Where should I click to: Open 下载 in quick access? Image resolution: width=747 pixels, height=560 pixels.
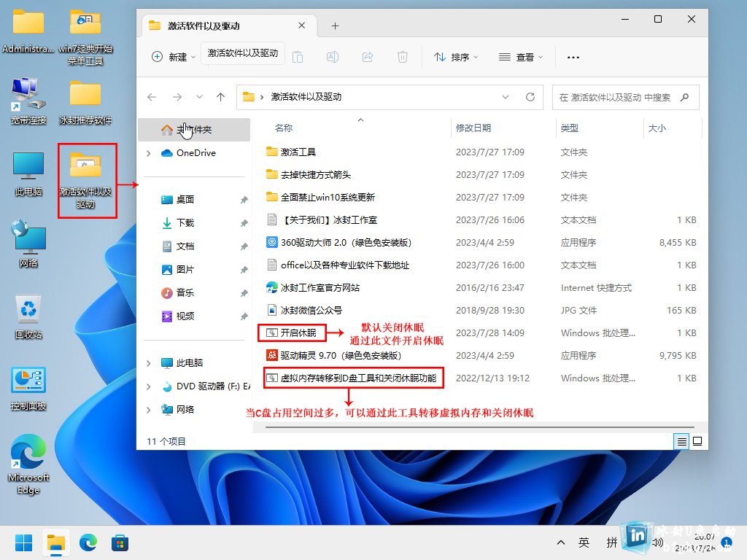tap(185, 223)
